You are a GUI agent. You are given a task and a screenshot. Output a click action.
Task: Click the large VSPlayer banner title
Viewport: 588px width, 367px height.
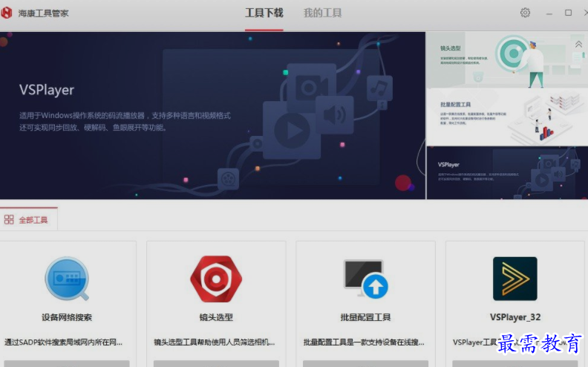click(x=47, y=90)
